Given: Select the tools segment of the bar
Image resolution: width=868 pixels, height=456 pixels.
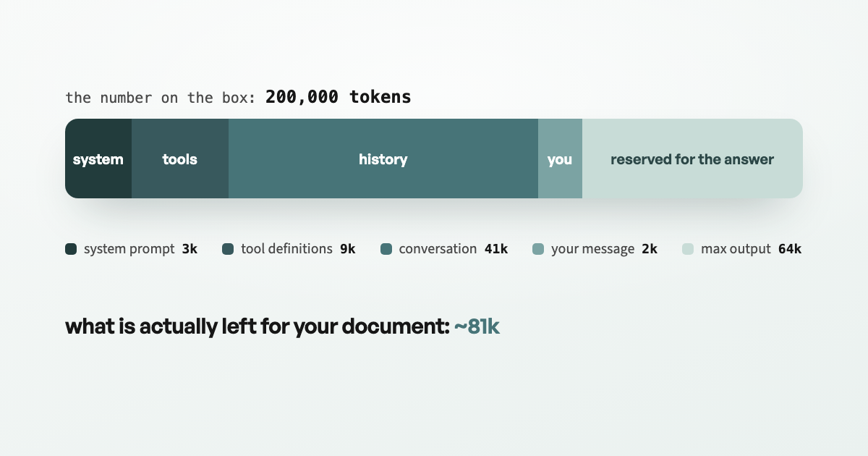Looking at the screenshot, I should coord(180,159).
